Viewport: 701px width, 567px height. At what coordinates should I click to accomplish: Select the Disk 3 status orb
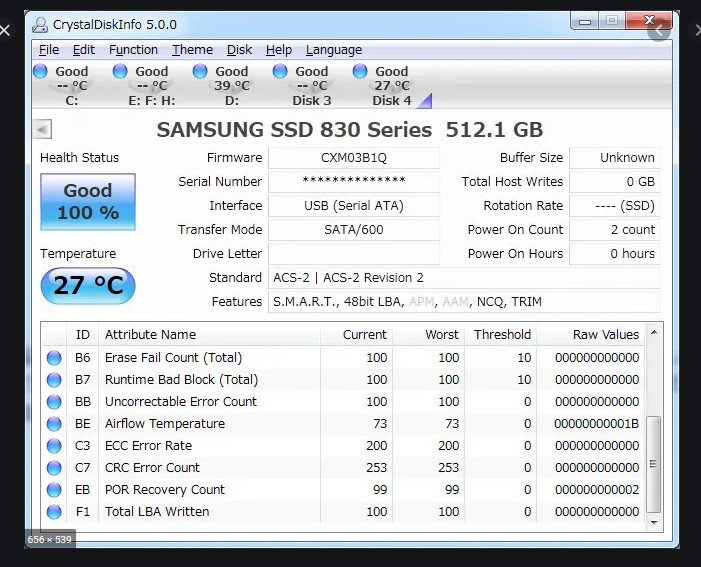coord(280,71)
